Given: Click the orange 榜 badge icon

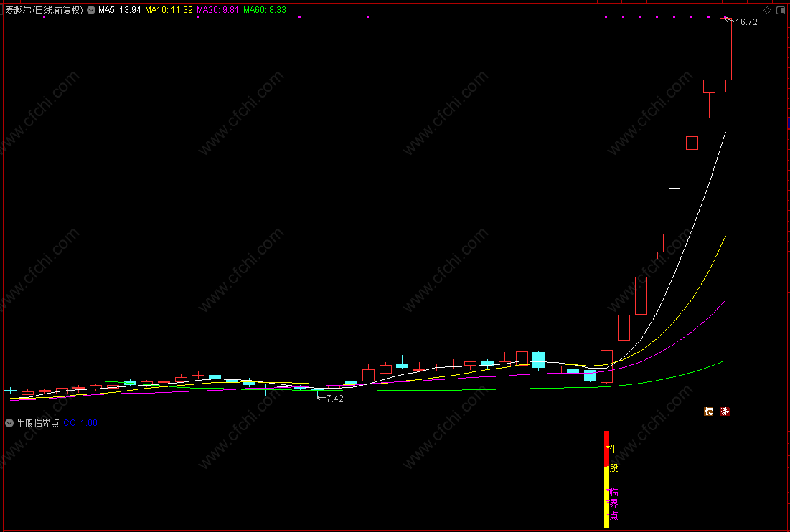Looking at the screenshot, I should point(709,412).
